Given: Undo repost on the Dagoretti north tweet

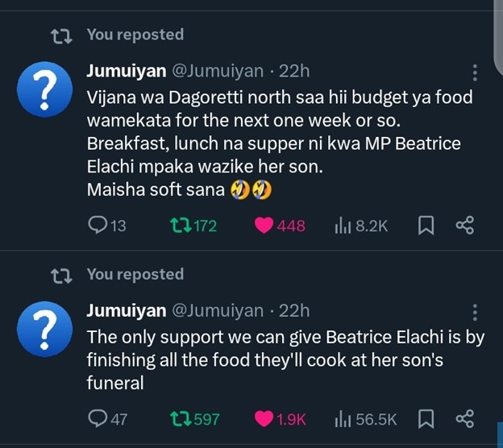Looking at the screenshot, I should pyautogui.click(x=180, y=226).
